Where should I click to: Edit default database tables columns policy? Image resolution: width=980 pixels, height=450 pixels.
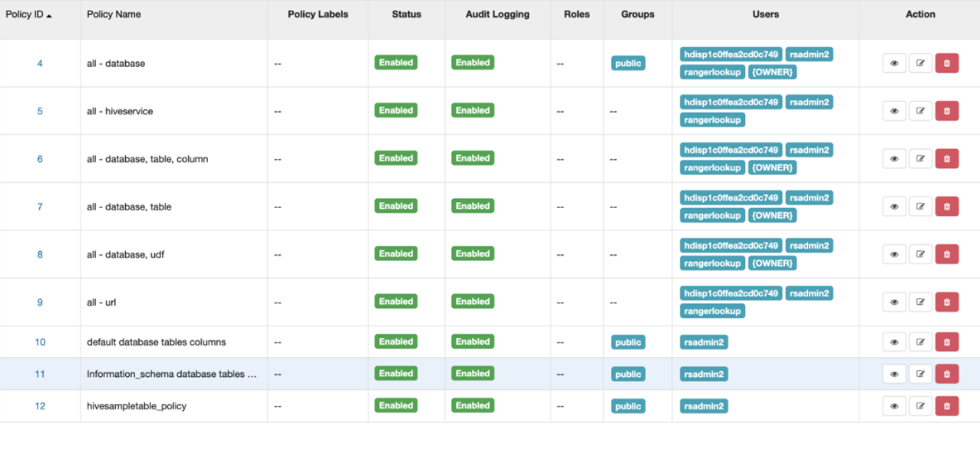tap(920, 342)
